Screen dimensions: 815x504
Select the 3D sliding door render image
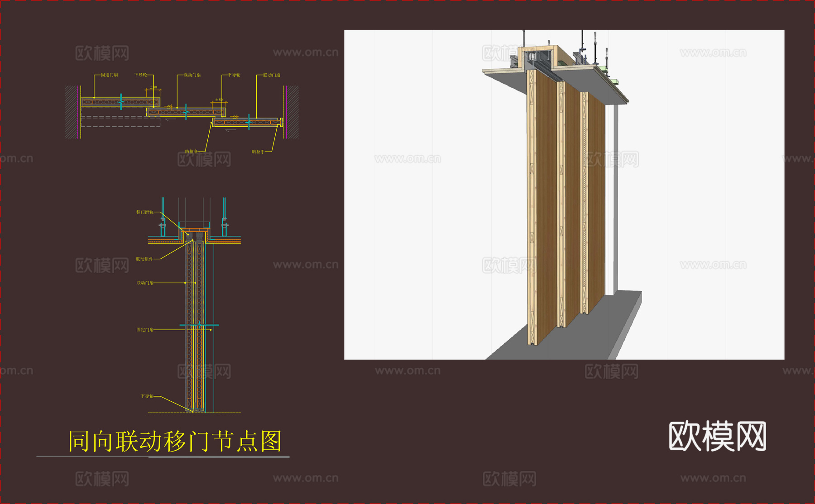tap(564, 195)
